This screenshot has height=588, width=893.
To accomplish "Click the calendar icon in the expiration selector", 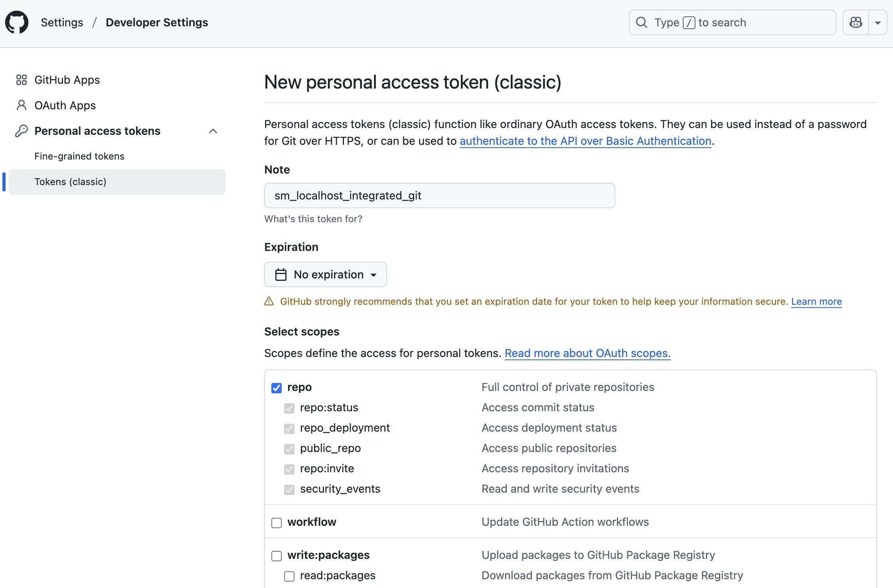I will tap(281, 274).
